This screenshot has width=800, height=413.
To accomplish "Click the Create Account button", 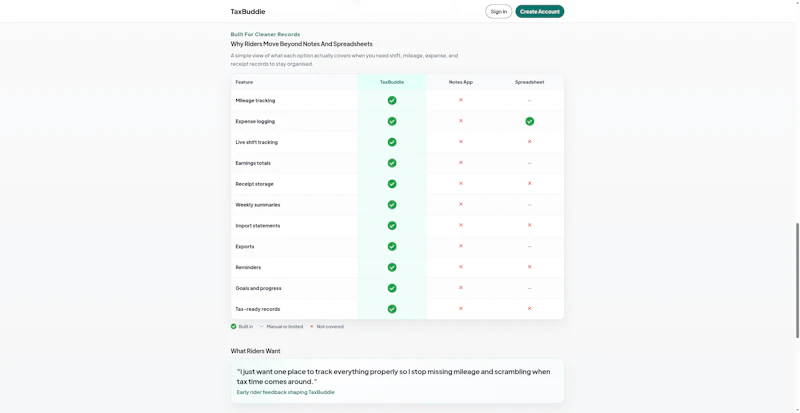I will tap(540, 12).
